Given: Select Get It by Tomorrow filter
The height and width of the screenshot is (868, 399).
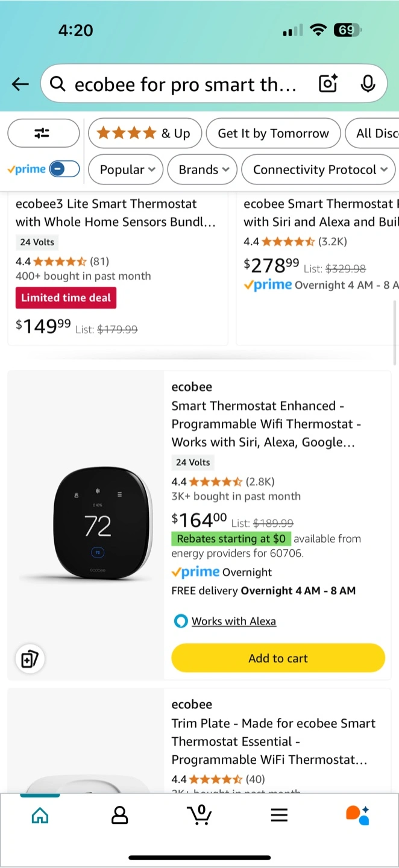Looking at the screenshot, I should click(x=274, y=133).
